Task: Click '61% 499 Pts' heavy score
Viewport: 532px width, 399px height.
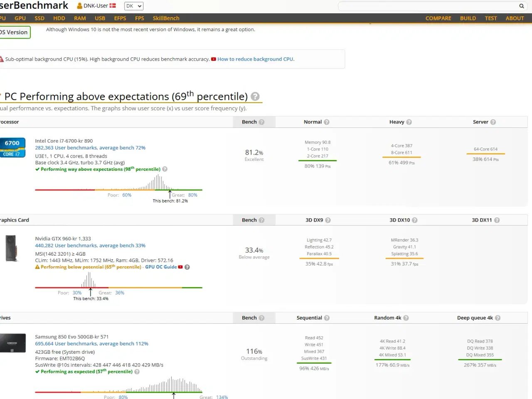Action: point(401,163)
